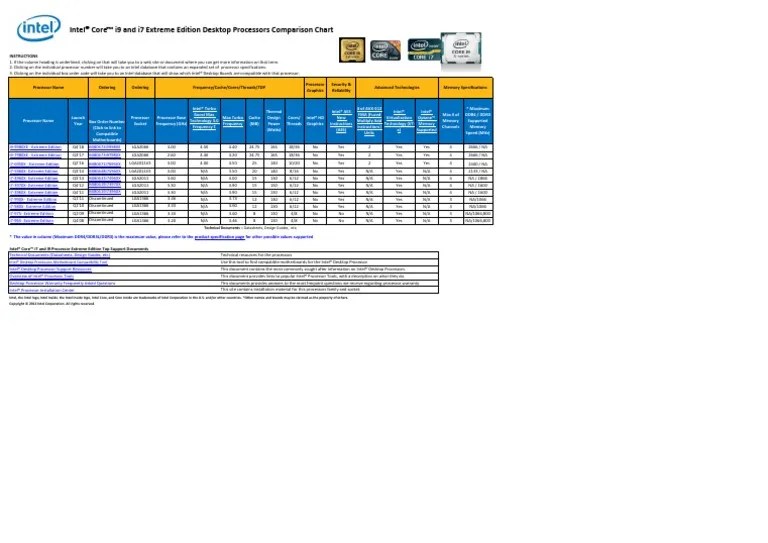Open box order number link in Q2'16 row
Image resolution: width=768 pixels, height=543 pixels.
pyautogui.click(x=105, y=164)
